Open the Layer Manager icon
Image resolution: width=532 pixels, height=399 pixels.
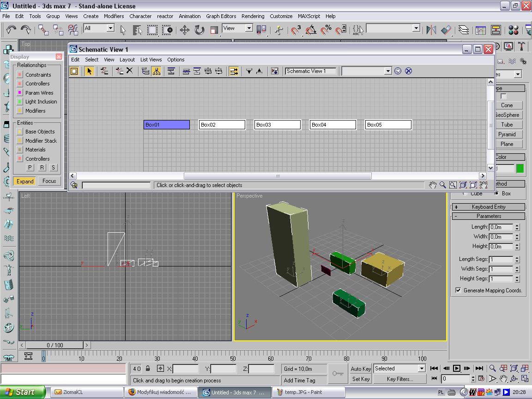(464, 30)
